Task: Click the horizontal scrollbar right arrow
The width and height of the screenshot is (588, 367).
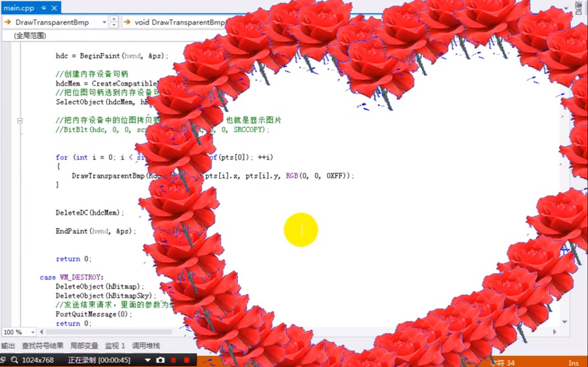Action: (x=555, y=331)
